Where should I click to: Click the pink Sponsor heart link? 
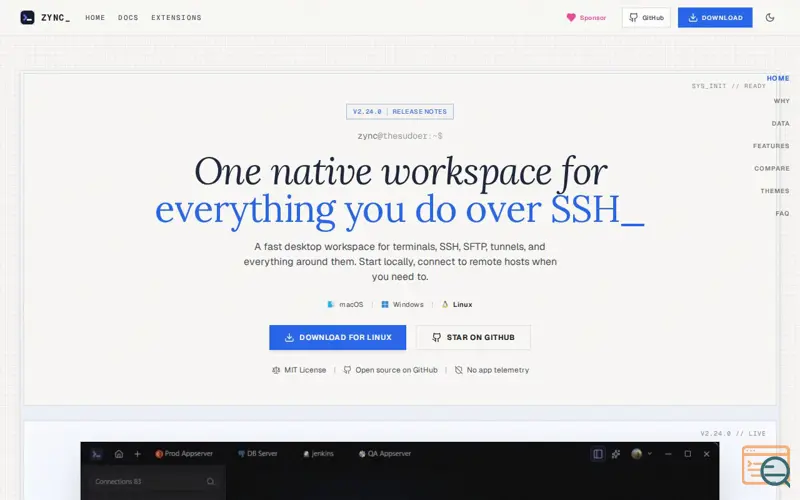click(586, 17)
